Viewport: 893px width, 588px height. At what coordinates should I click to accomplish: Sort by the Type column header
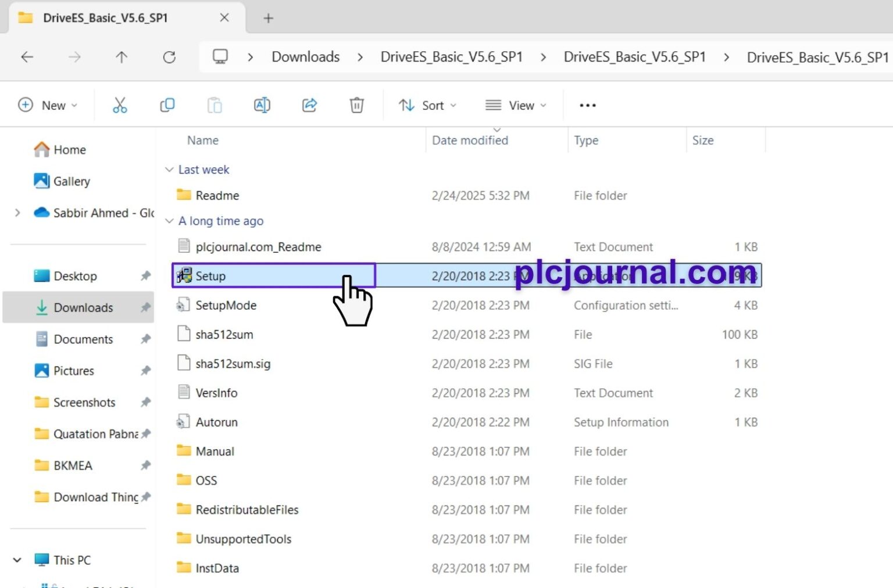[586, 140]
